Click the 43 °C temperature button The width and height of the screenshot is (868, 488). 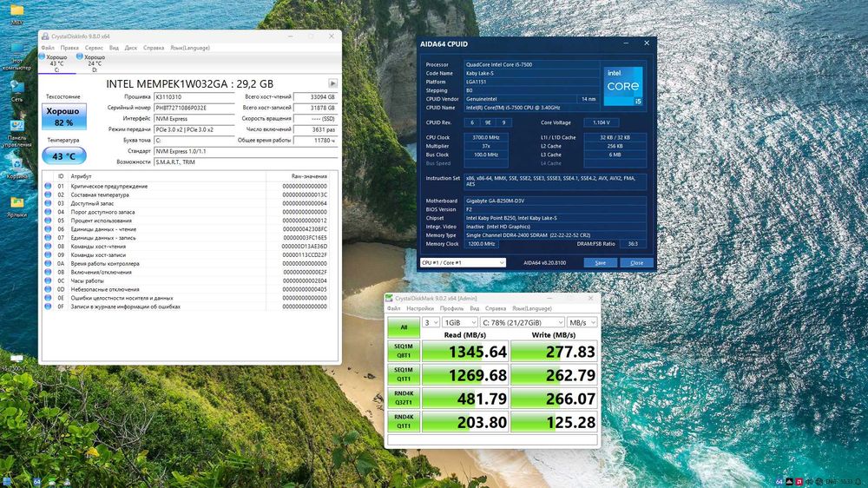[x=63, y=156]
